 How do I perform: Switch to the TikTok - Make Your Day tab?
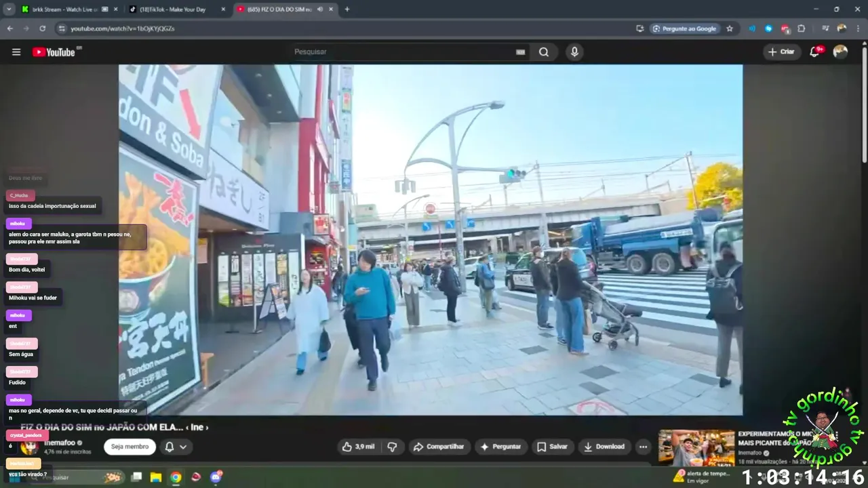178,9
